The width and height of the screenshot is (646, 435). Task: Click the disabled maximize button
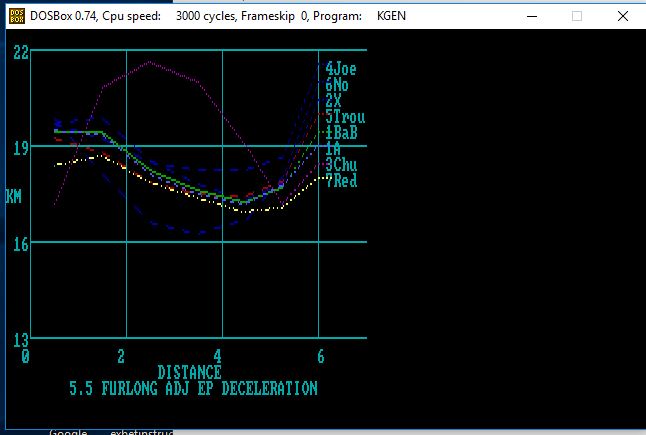[577, 16]
